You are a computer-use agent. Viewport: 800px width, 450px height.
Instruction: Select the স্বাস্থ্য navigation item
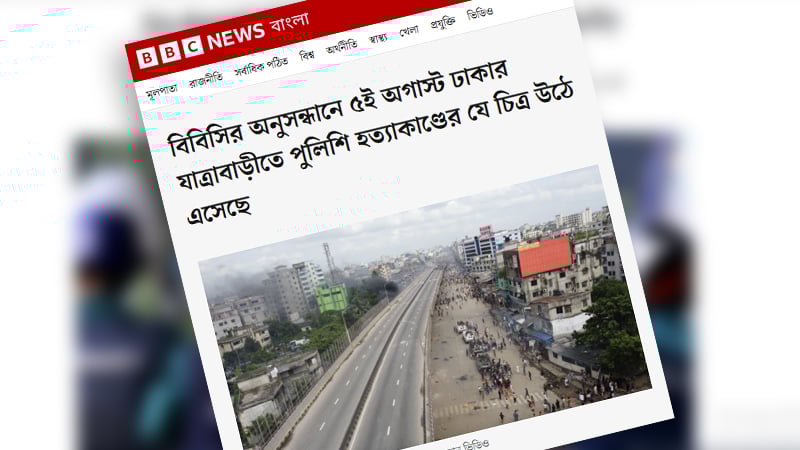(378, 38)
